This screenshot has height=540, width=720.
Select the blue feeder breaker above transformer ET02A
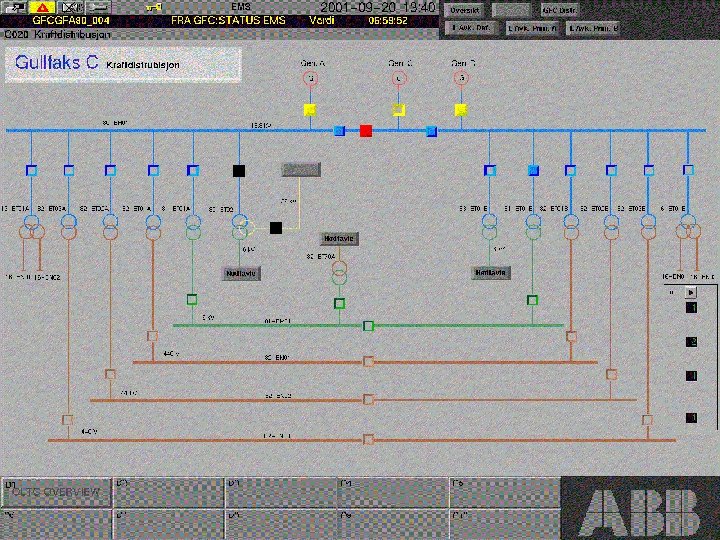(x=110, y=171)
